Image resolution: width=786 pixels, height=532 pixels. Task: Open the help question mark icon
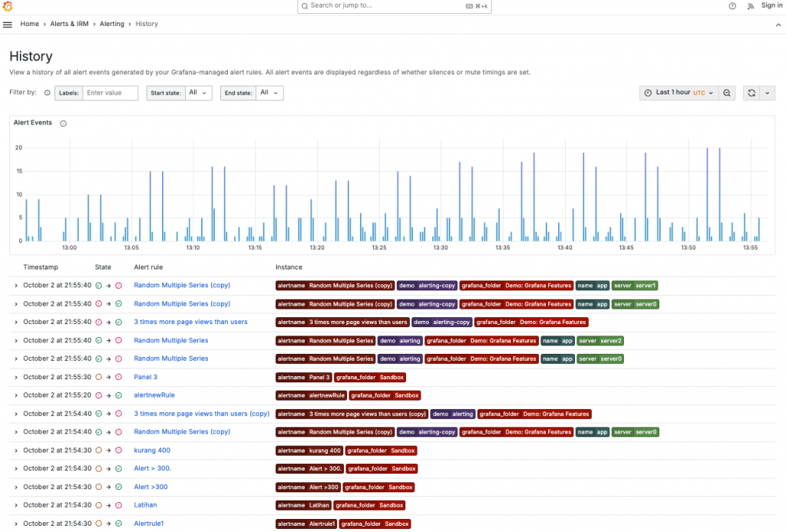pos(732,6)
